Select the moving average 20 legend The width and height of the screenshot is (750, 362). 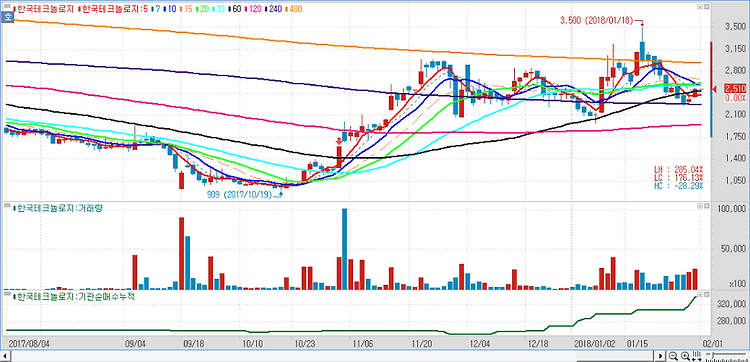pos(203,8)
